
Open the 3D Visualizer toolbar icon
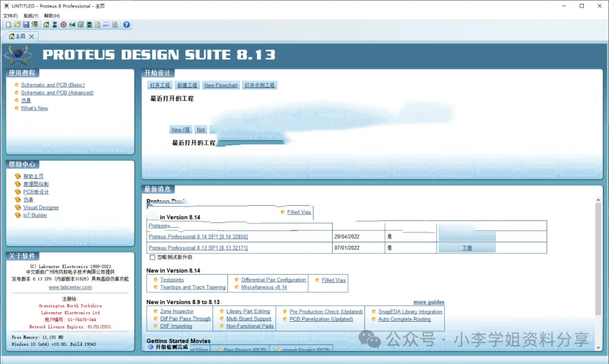(x=72, y=24)
